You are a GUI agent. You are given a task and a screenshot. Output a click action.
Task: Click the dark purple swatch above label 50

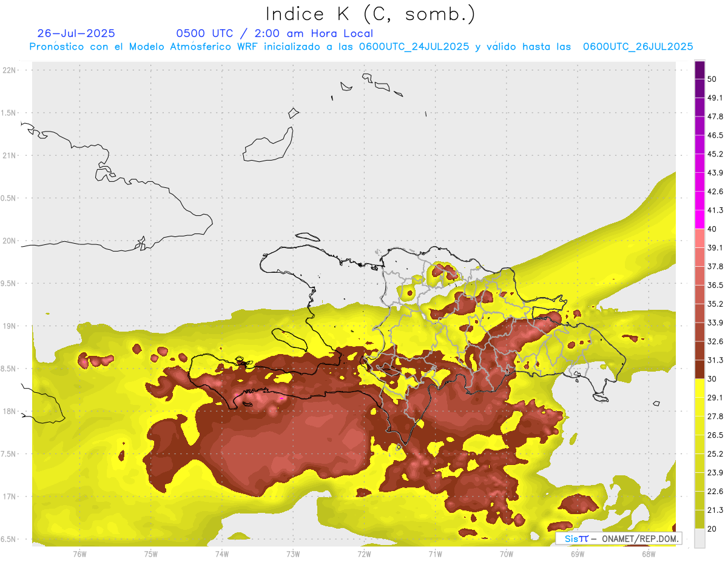[x=700, y=70]
